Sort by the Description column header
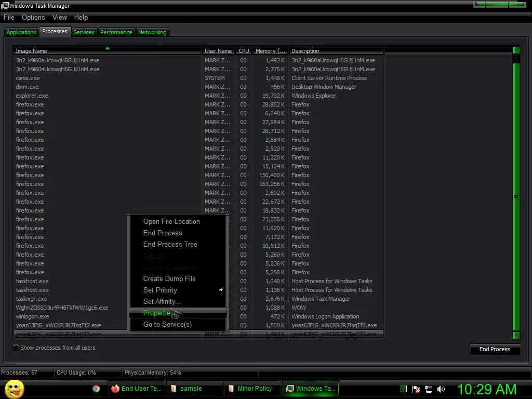532x399 pixels. 336,51
